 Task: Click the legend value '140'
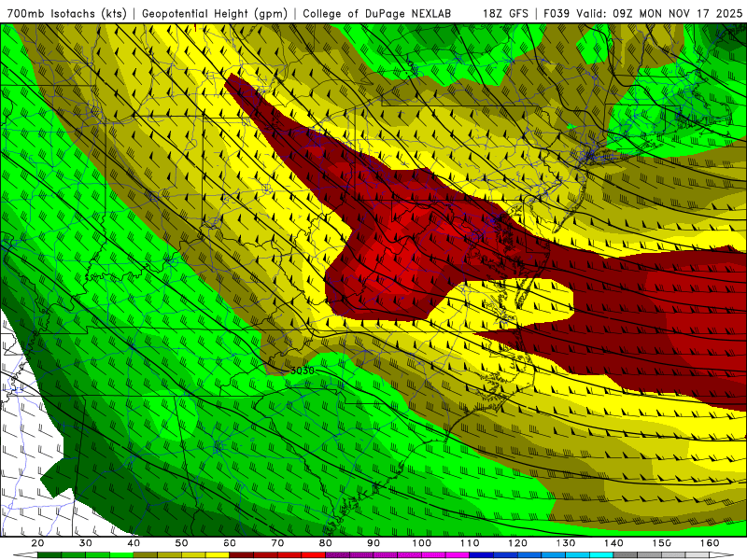(x=613, y=543)
